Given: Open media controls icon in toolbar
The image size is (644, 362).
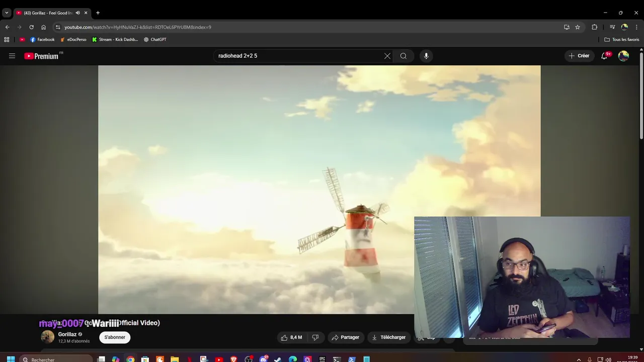Looking at the screenshot, I should coord(612,27).
